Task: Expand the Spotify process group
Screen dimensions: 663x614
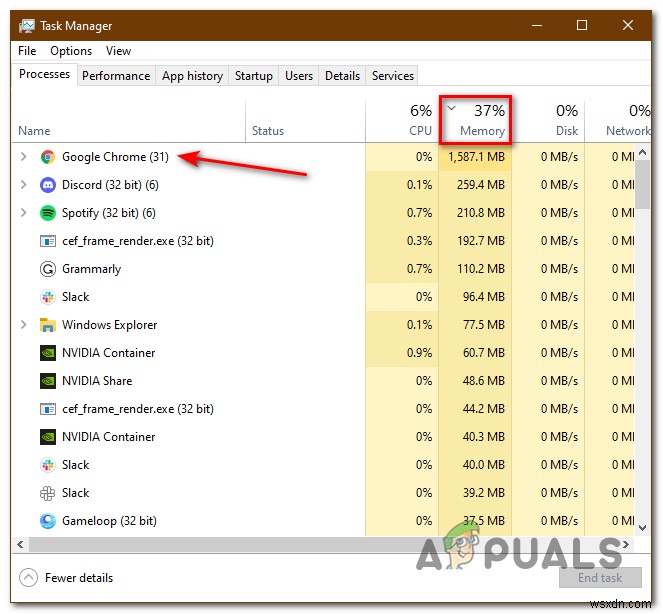Action: pyautogui.click(x=24, y=213)
